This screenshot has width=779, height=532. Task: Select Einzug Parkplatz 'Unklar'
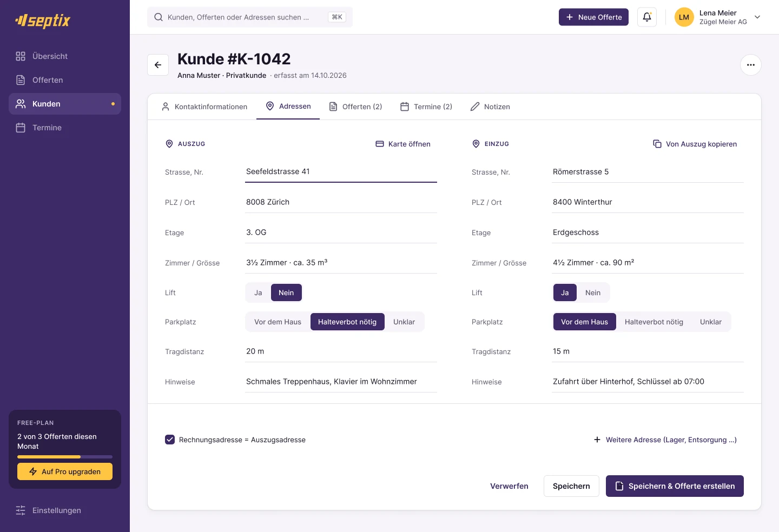711,322
